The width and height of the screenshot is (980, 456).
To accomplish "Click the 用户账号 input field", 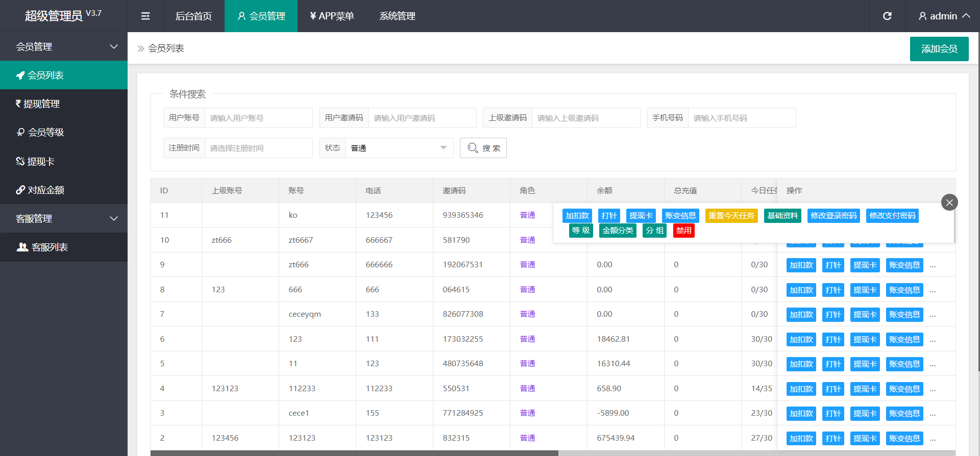I will pos(258,118).
